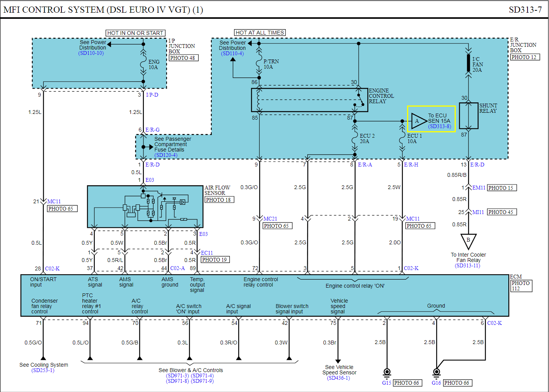Click the air flow sensor circuit symbol

pyautogui.click(x=145, y=207)
